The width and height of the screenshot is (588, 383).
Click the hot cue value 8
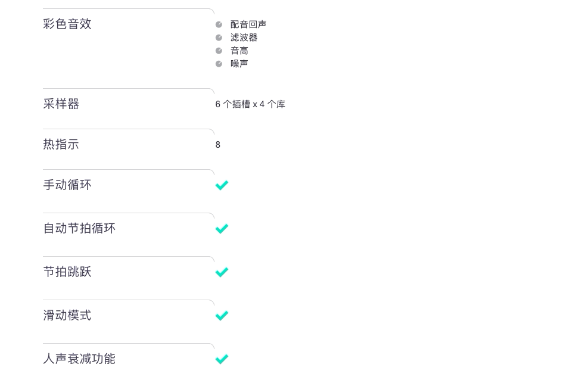(x=218, y=145)
